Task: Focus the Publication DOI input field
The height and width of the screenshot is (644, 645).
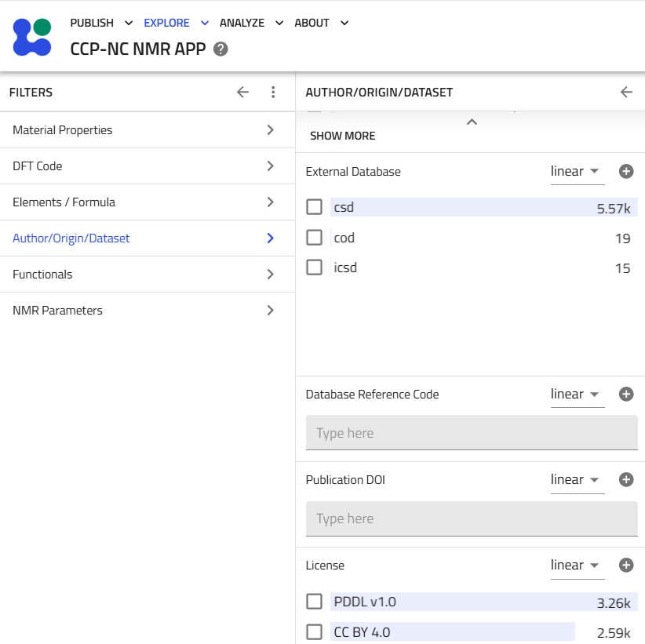Action: click(472, 518)
